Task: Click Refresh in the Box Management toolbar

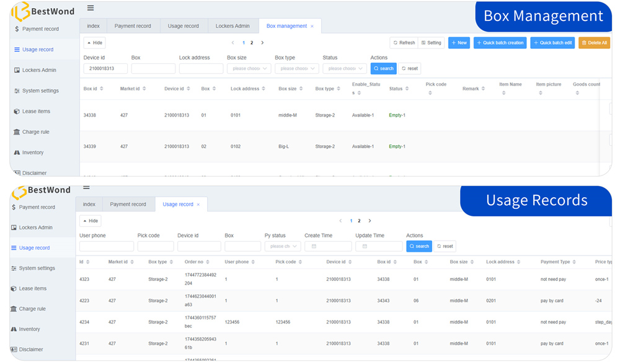Action: pyautogui.click(x=404, y=43)
